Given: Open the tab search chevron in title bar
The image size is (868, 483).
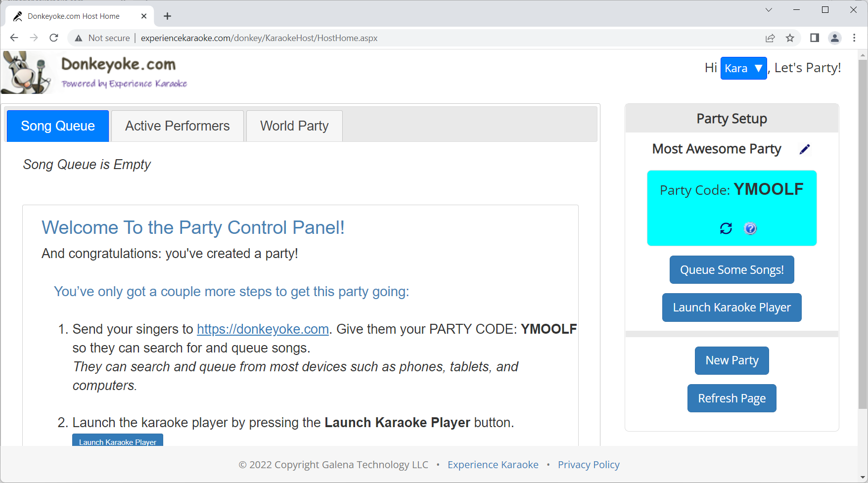Looking at the screenshot, I should (x=769, y=10).
